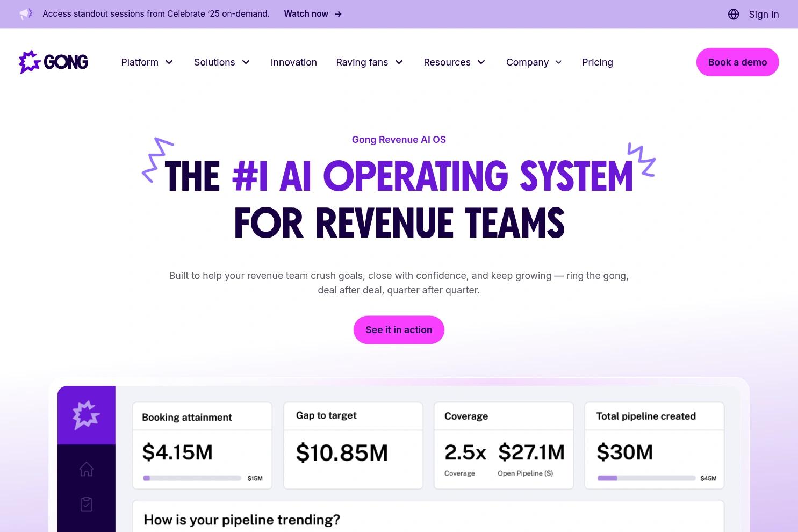Image resolution: width=798 pixels, height=532 pixels.
Task: Expand the Resources menu chevron
Action: pos(481,62)
